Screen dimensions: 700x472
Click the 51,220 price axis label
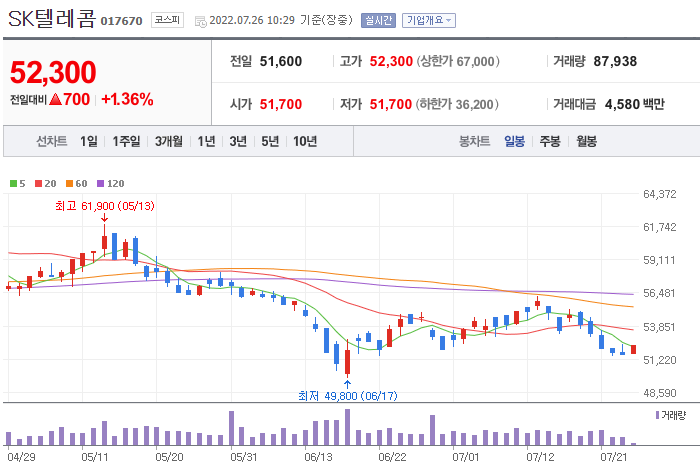point(660,360)
